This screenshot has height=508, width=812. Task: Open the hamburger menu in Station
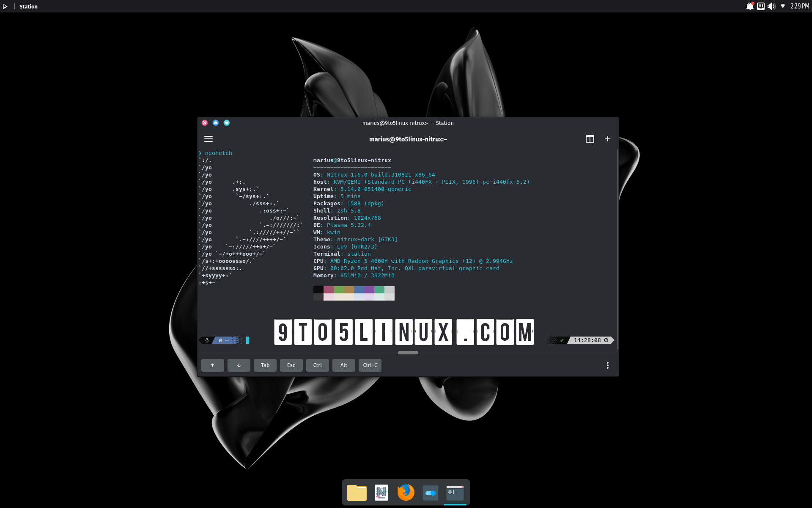(208, 139)
